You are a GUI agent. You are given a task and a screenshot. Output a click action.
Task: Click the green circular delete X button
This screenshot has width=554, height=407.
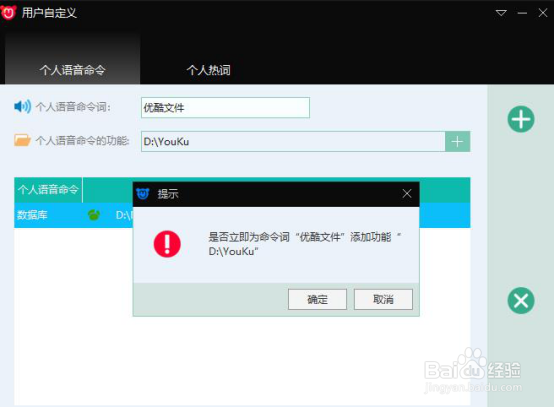(x=521, y=301)
